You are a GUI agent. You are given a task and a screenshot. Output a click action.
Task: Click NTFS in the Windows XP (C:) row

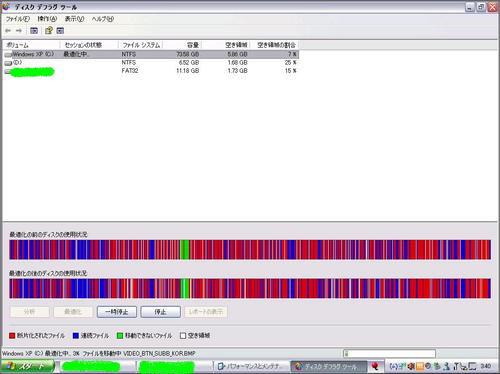tap(129, 54)
